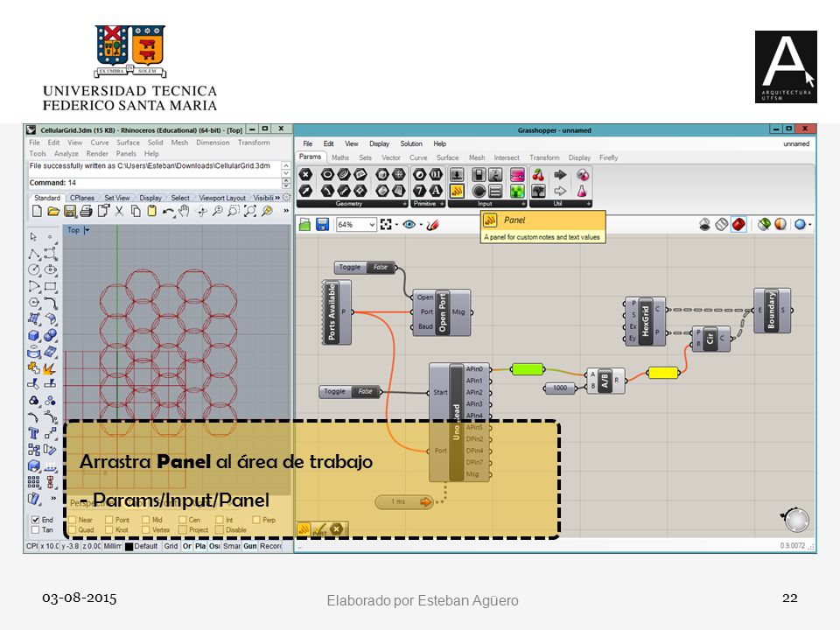Switch to the Maths tab in Grasshopper

click(x=340, y=157)
